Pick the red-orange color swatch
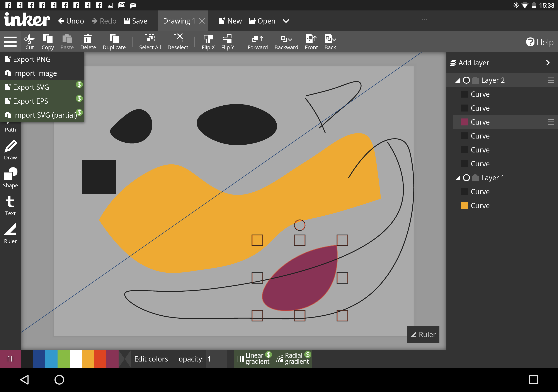The image size is (558, 392). point(100,359)
